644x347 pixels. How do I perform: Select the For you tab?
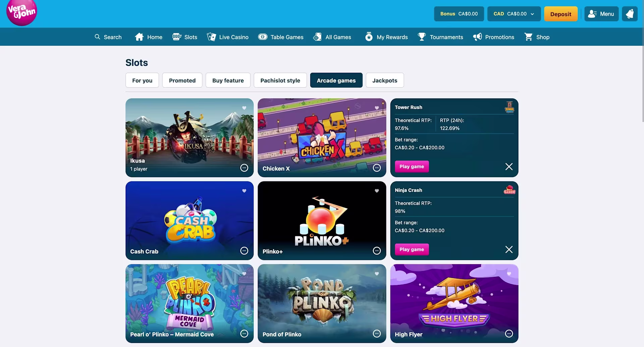click(142, 80)
